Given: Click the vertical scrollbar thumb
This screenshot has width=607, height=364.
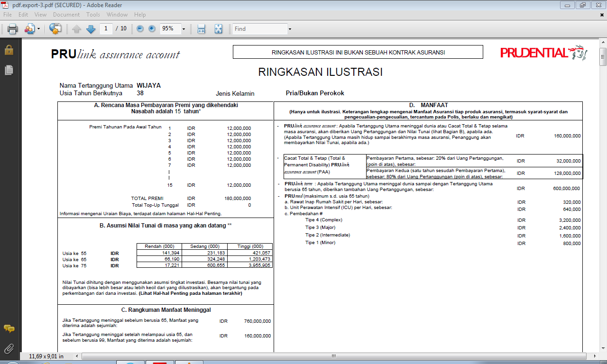Looking at the screenshot, I should pos(603,56).
